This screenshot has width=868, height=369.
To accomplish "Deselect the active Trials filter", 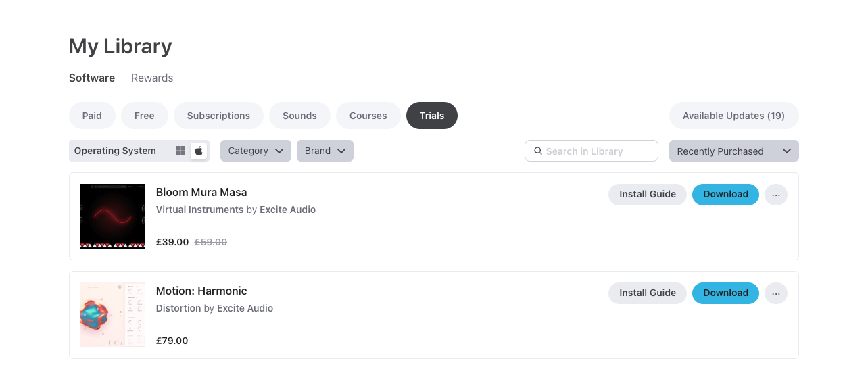I will [431, 116].
